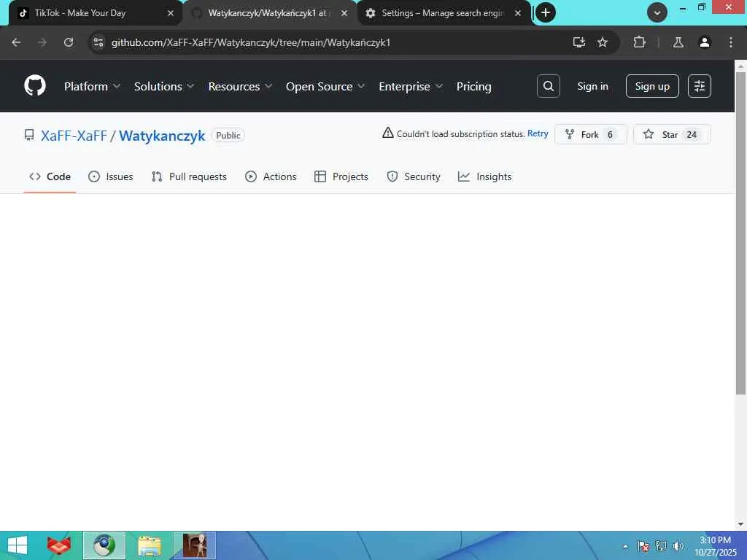Open the Pull requests tab
The height and width of the screenshot is (560, 747).
tap(189, 176)
